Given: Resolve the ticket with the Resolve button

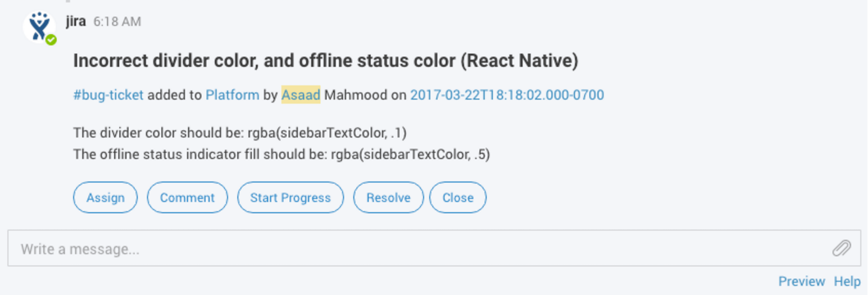Looking at the screenshot, I should click(x=388, y=198).
